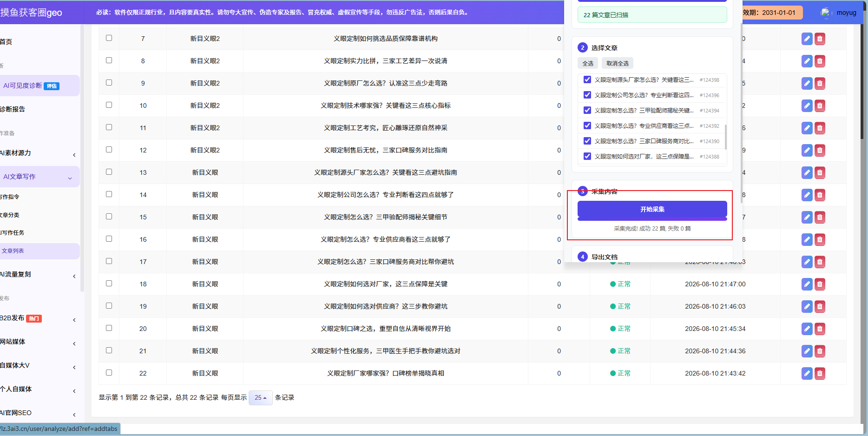
Task: Click the article list scrollbar in the panel
Action: point(726,137)
